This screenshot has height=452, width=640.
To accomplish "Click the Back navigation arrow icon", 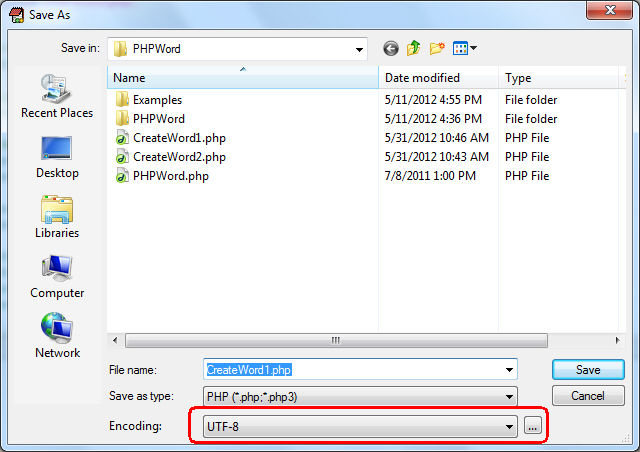I will (x=391, y=49).
